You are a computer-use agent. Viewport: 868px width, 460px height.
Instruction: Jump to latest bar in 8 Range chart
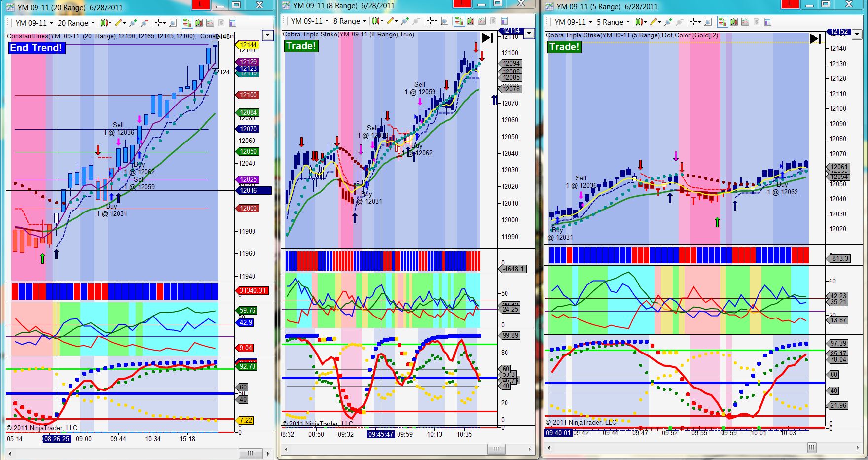(x=487, y=38)
